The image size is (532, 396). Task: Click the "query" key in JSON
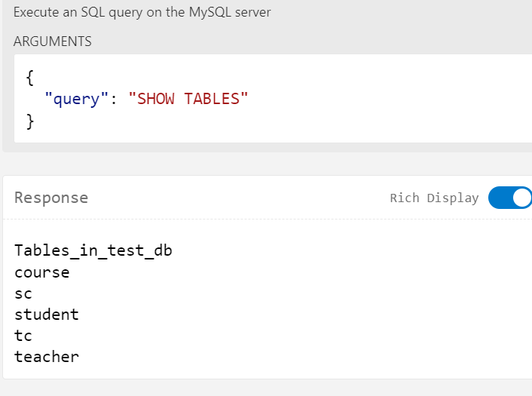pos(76,99)
